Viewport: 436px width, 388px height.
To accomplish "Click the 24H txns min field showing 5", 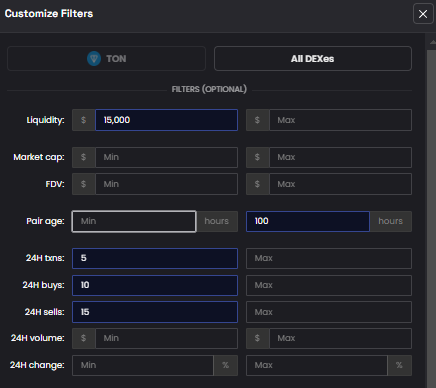I will tap(155, 258).
